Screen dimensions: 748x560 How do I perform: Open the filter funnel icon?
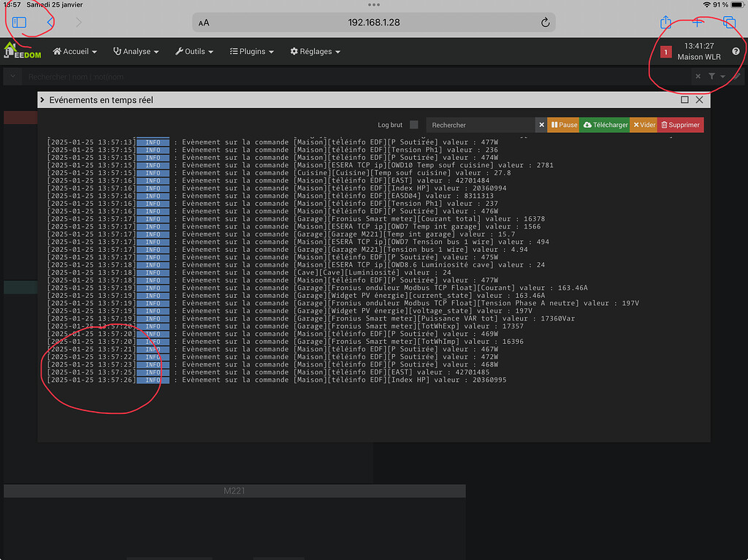tap(712, 76)
